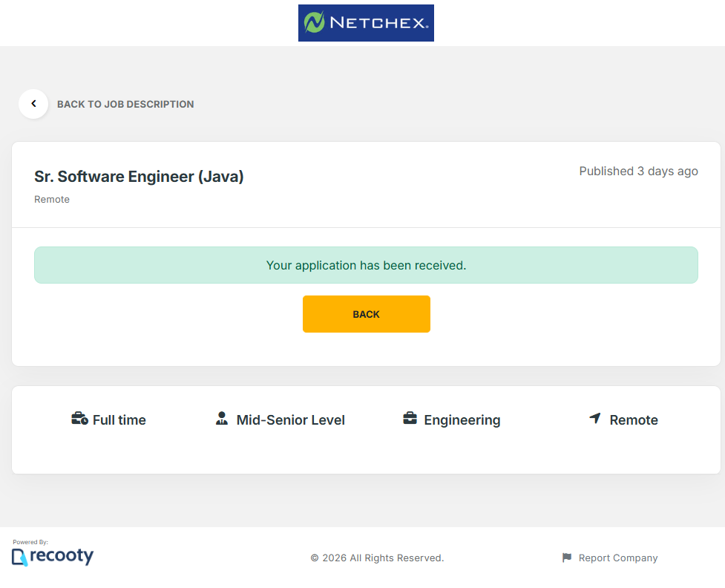Open the Report Company link

tap(617, 558)
